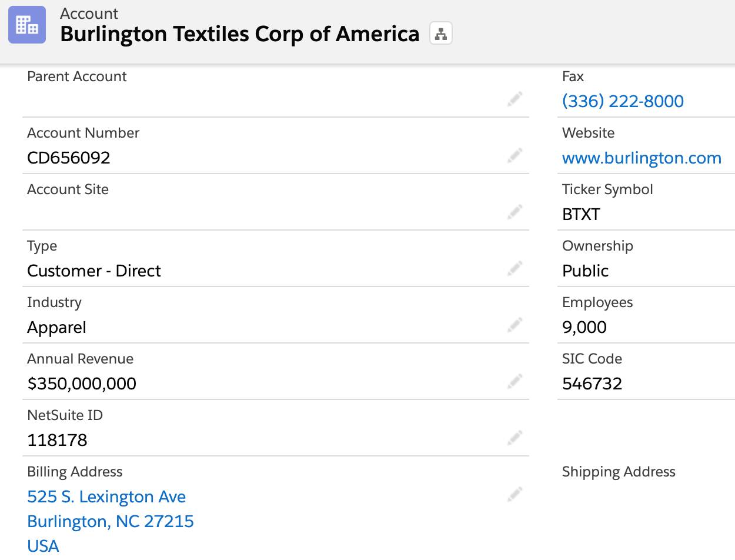Open the www.burlington.com website link
Viewport: 735px width, 560px height.
click(x=642, y=158)
